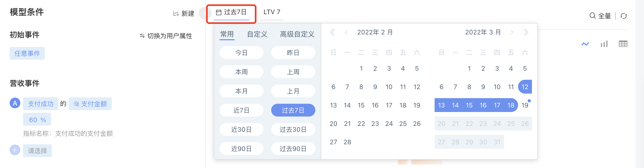Select the 上周 quick range
This screenshot has height=168, width=644.
coord(293,72)
